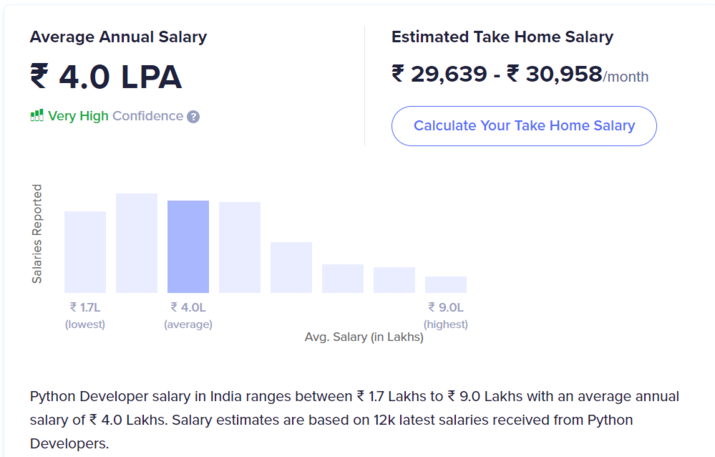Click the ₹ 4.0L average axis label
Viewport: 715px width, 457px height.
click(x=188, y=308)
